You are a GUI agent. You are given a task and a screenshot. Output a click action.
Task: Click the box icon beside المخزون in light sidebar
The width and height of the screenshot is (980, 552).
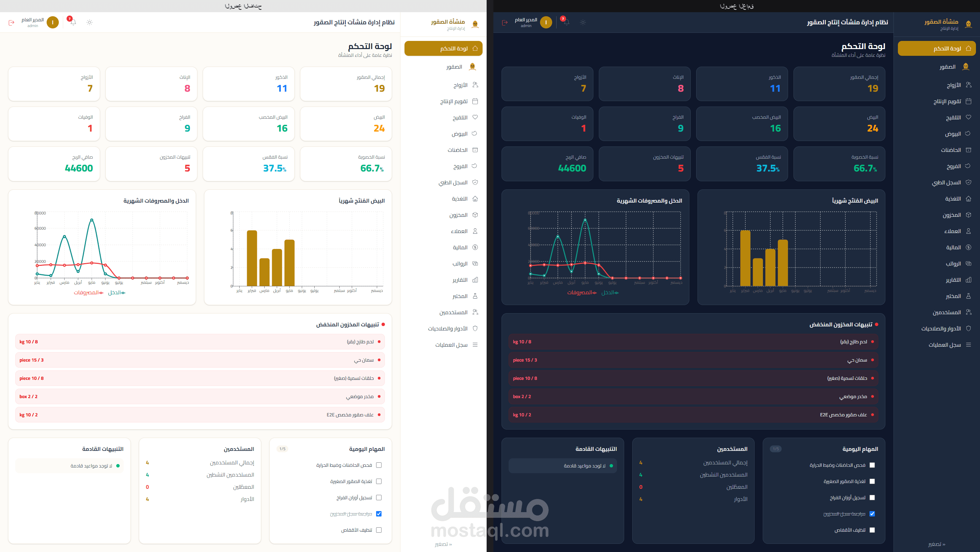(475, 215)
